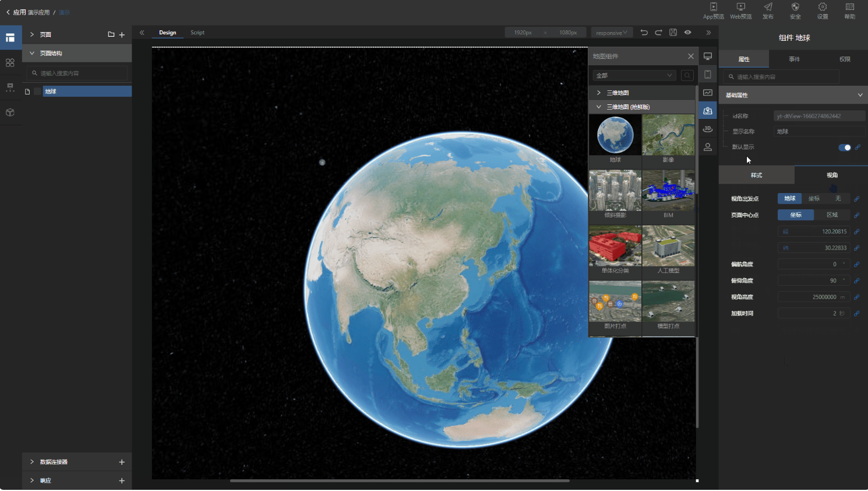Set 视角出发点 to 地球
The height and width of the screenshot is (491, 868).
click(x=789, y=199)
